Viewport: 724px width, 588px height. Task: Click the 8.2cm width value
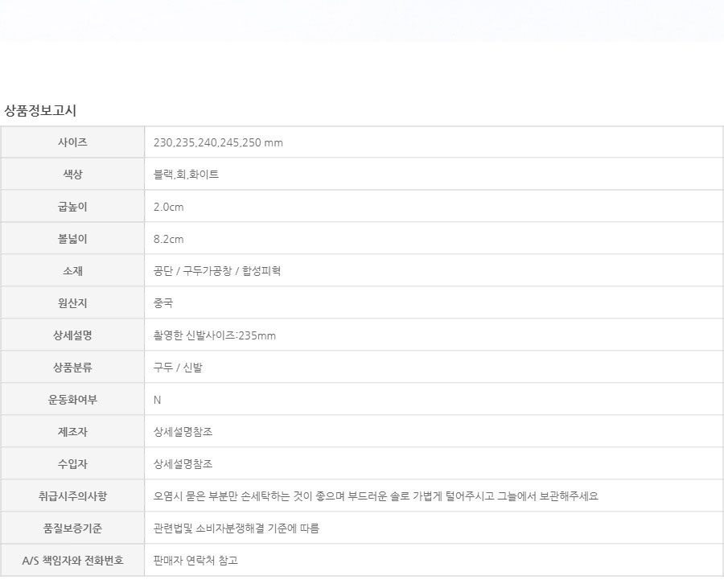(169, 239)
